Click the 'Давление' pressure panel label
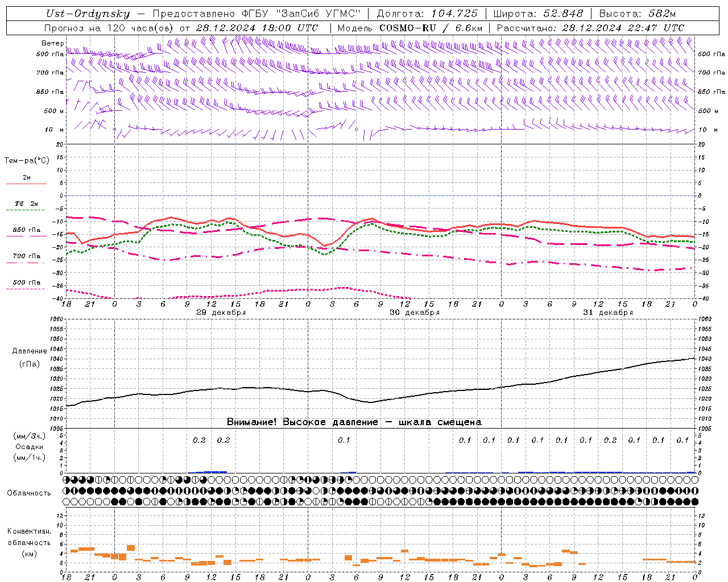 [30, 351]
